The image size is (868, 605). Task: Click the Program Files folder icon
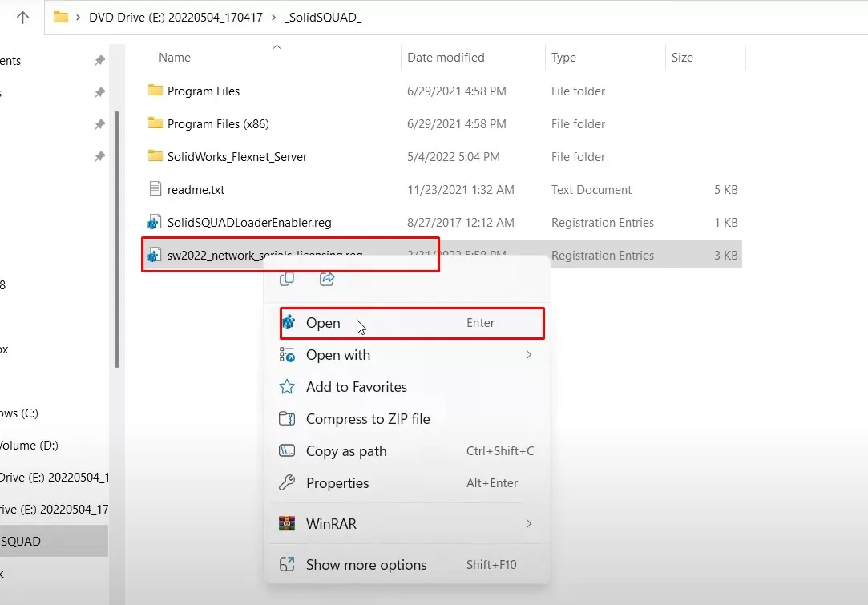click(x=154, y=91)
